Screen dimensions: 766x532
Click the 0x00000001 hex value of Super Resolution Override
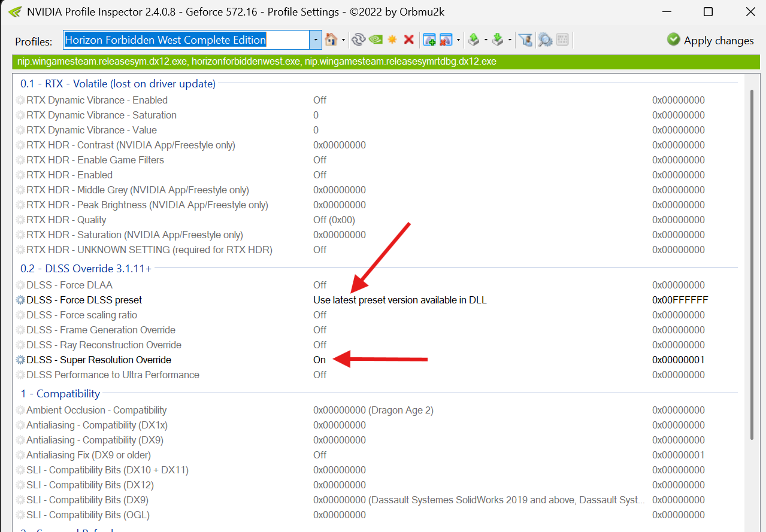tap(679, 360)
